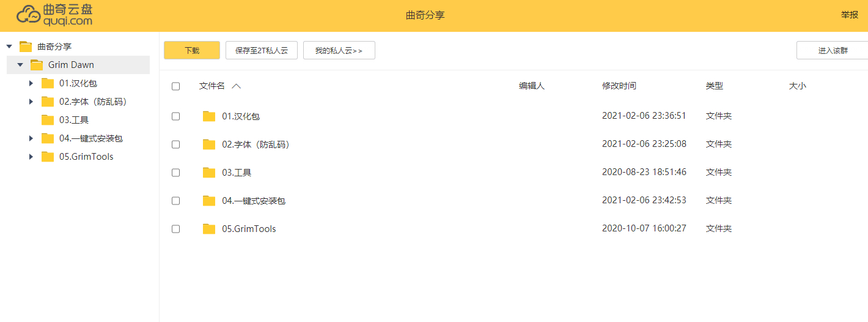Click folder icon of 04.一键式安装包 file row
The image size is (868, 322).
tap(209, 201)
